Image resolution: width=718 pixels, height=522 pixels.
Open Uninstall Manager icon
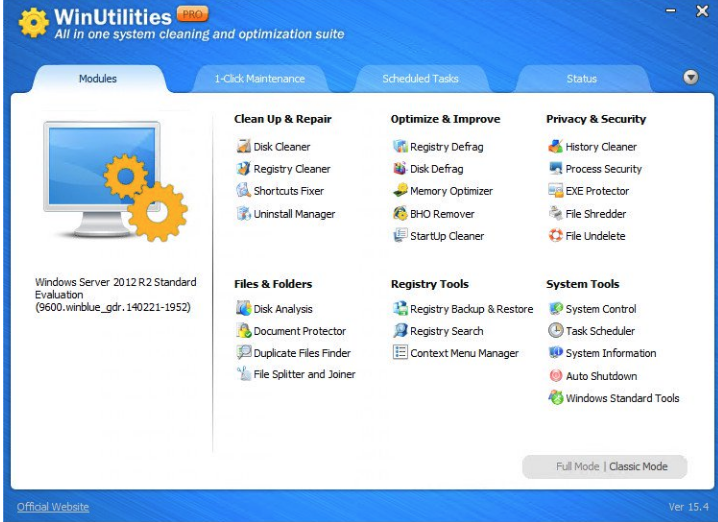pos(243,213)
